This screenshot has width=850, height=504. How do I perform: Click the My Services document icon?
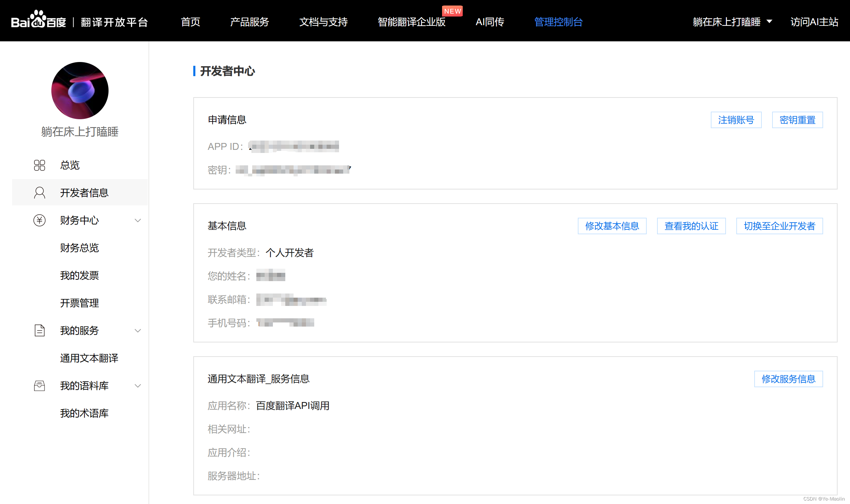40,331
